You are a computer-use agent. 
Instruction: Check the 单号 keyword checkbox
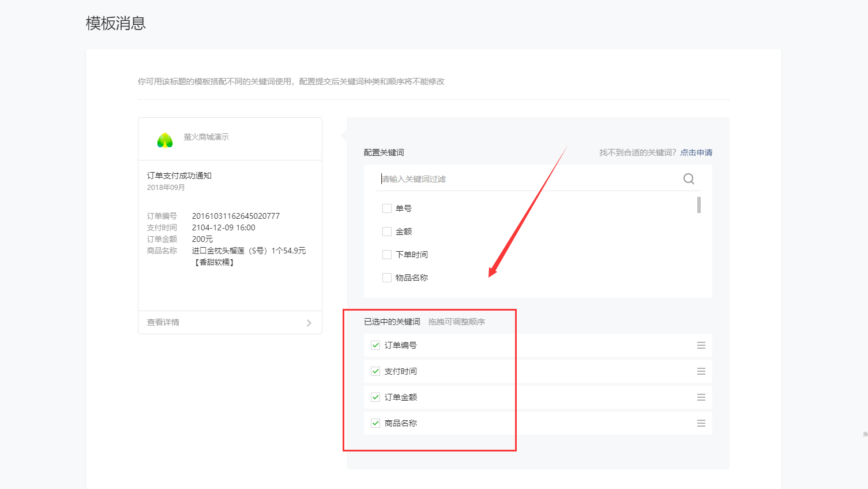(x=387, y=208)
